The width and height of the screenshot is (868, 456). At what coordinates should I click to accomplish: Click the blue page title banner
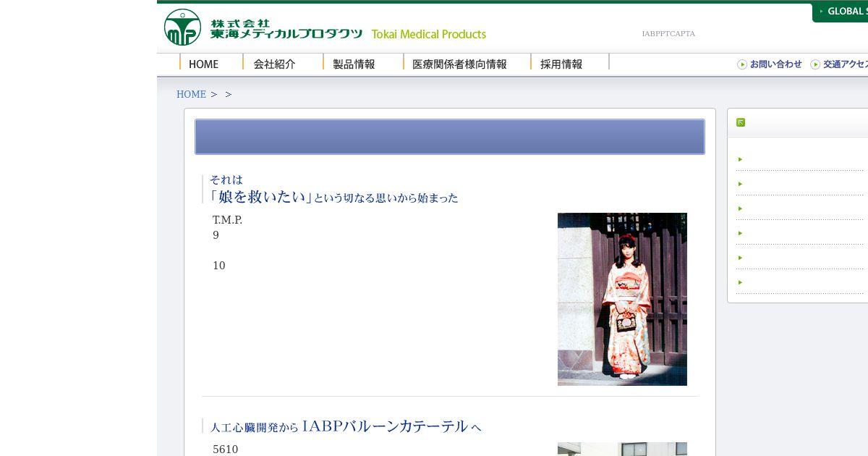click(450, 137)
